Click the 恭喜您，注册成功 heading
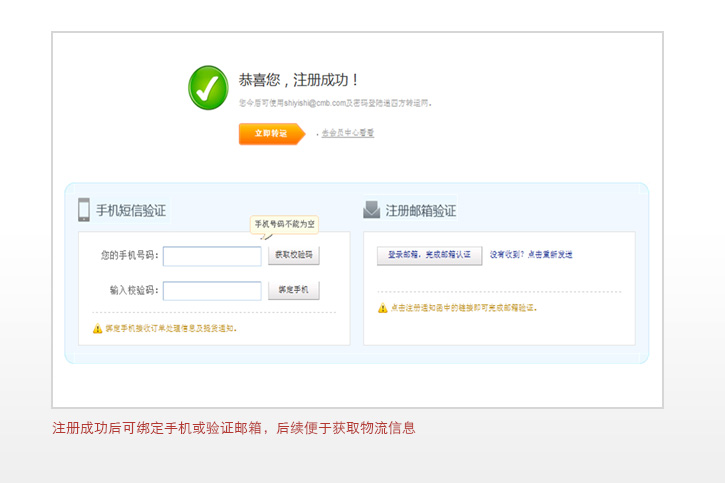 (298, 80)
